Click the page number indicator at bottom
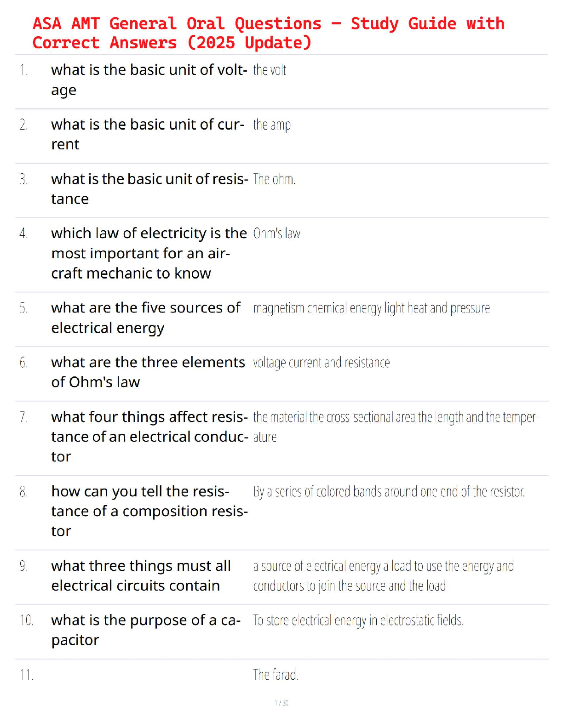Screen dimensions: 563x728 tap(281, 703)
